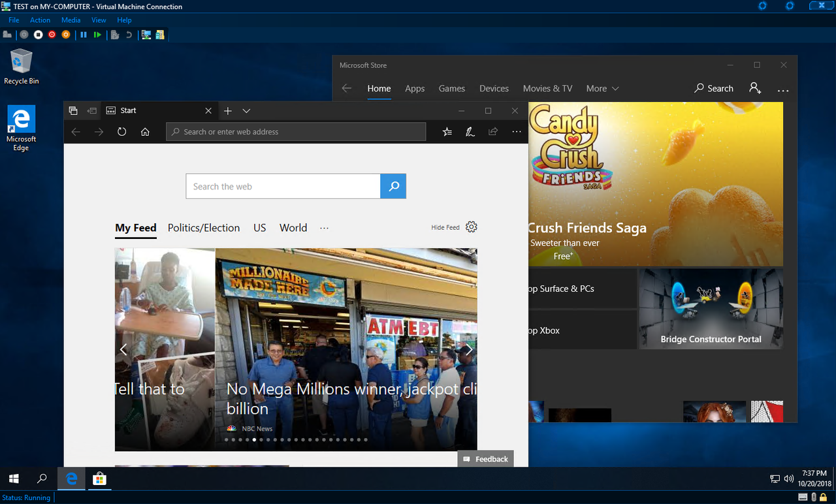836x504 pixels.
Task: Expand the tab previews chevron in Edge
Action: (246, 111)
